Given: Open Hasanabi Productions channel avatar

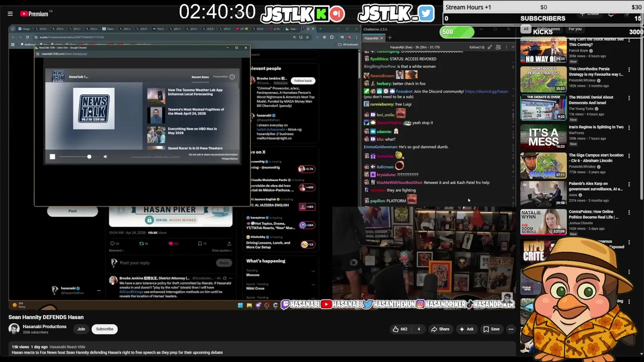Looking at the screenshot, I should click(x=14, y=329).
